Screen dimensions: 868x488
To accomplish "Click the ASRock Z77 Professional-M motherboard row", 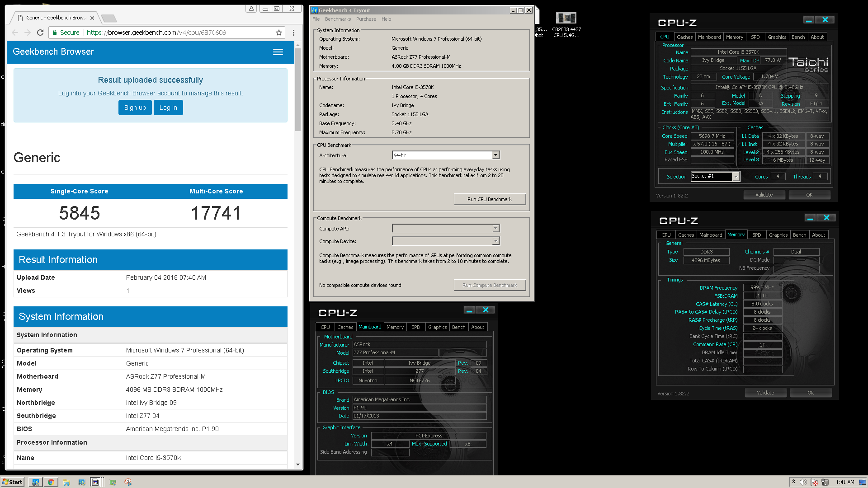I will 150,376.
